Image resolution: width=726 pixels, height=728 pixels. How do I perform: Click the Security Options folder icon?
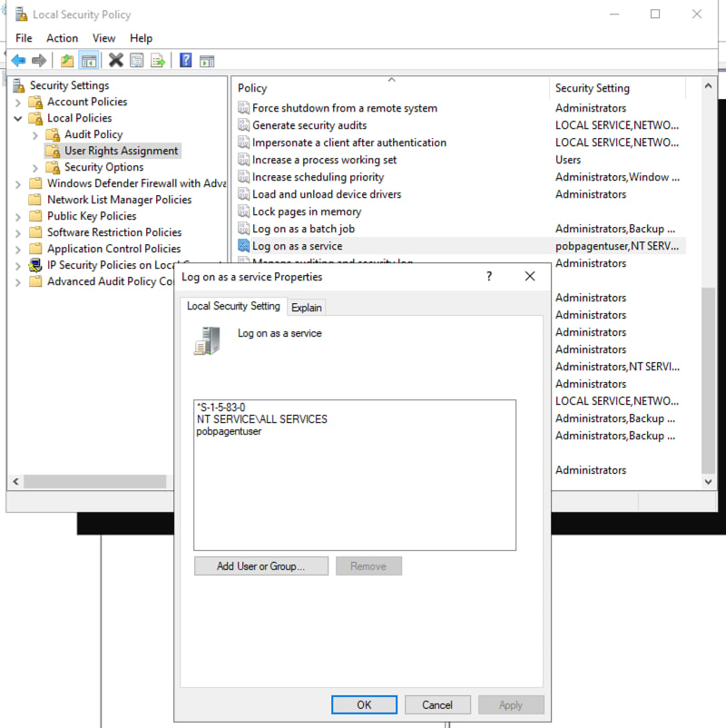(x=53, y=167)
